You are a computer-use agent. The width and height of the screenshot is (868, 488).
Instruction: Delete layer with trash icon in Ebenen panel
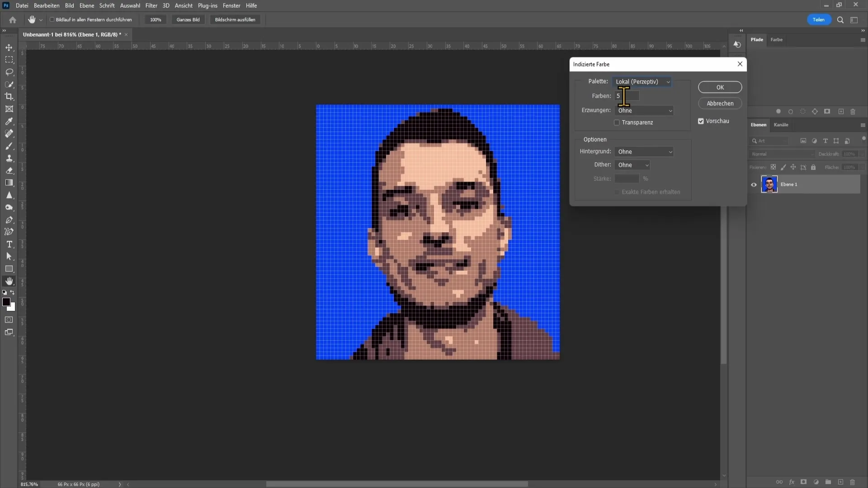pos(853,482)
